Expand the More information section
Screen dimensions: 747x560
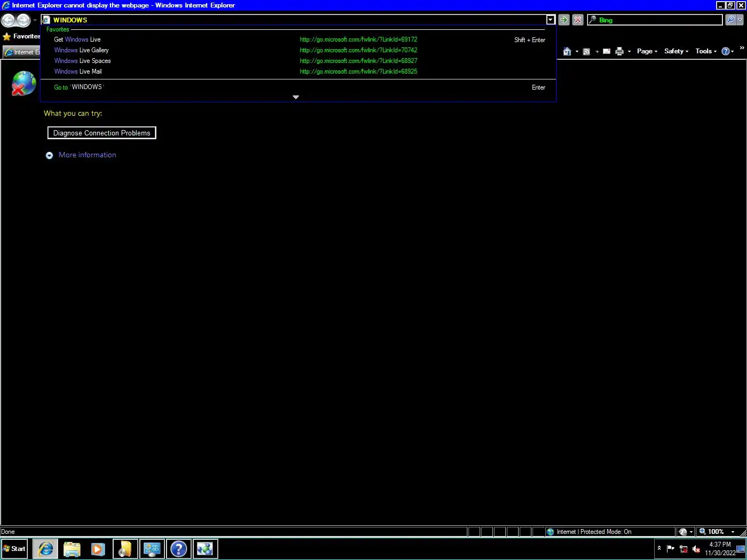tap(49, 155)
